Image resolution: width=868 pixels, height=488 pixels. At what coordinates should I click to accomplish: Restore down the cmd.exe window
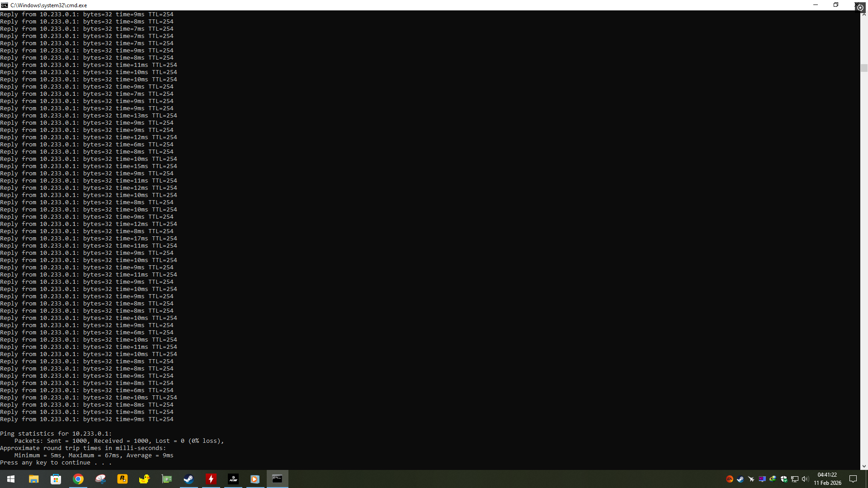(x=836, y=5)
